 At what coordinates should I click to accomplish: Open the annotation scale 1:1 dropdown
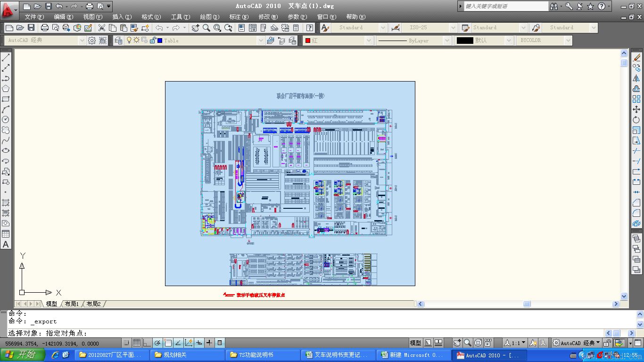(x=515, y=343)
